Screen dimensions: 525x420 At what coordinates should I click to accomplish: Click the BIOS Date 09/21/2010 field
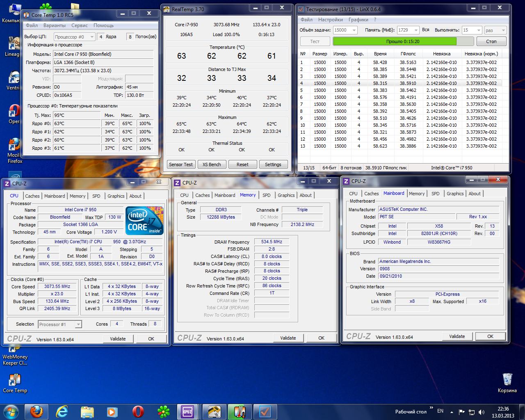pos(438,276)
